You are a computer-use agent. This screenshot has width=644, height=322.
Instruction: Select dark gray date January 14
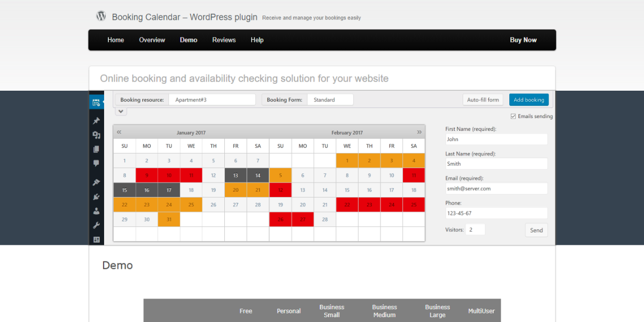(x=258, y=175)
